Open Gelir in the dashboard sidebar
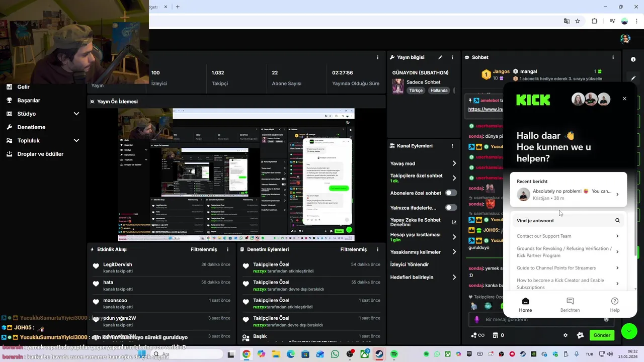 pyautogui.click(x=23, y=87)
